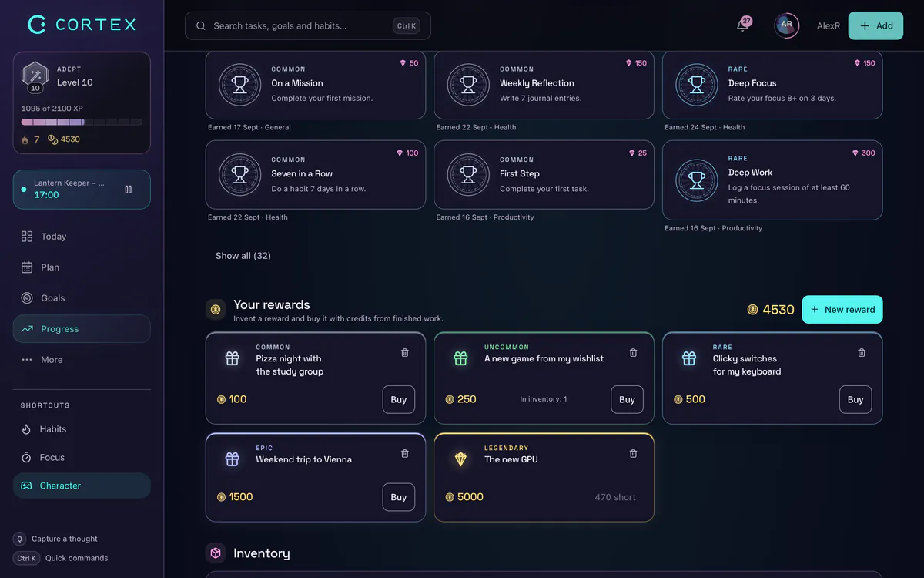Click the GPU legendary diamond icon
Viewport: 924px width, 578px height.
(x=460, y=459)
